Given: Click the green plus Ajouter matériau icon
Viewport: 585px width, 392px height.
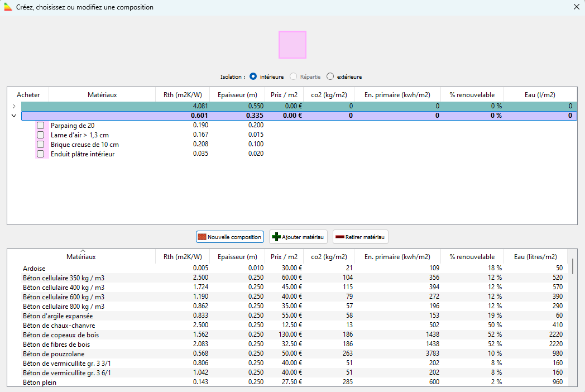Looking at the screenshot, I should click(276, 237).
